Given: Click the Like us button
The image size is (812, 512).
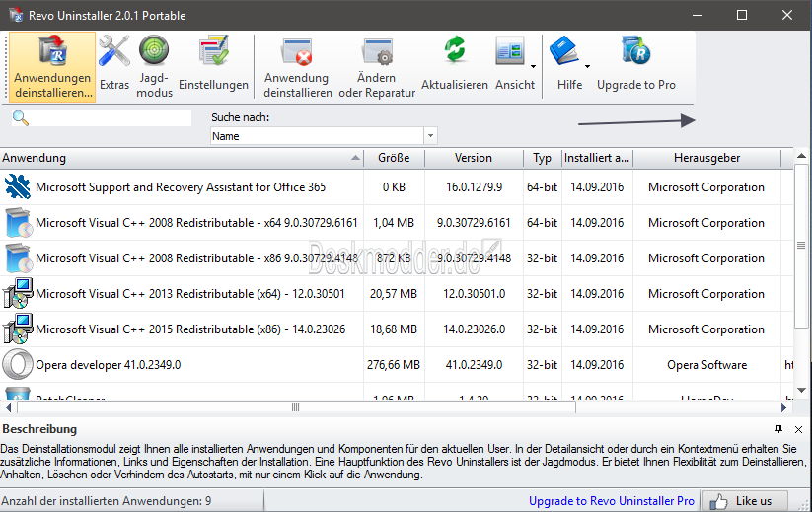Looking at the screenshot, I should tap(744, 501).
